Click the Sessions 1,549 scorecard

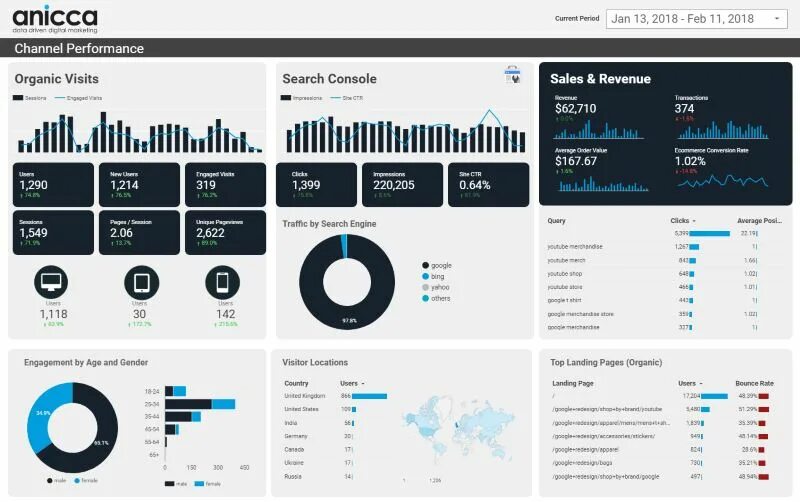53,233
